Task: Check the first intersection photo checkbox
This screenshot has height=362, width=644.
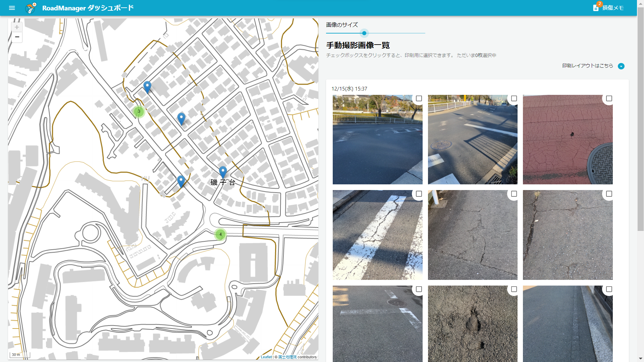Action: click(x=419, y=99)
